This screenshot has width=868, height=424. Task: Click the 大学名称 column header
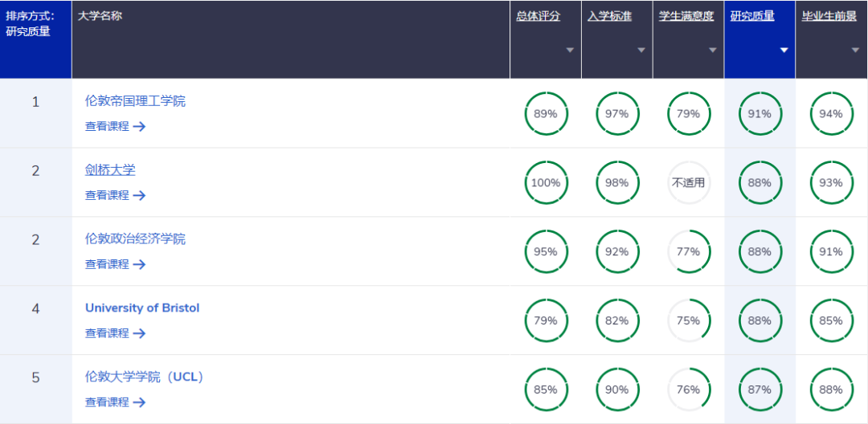(x=100, y=16)
